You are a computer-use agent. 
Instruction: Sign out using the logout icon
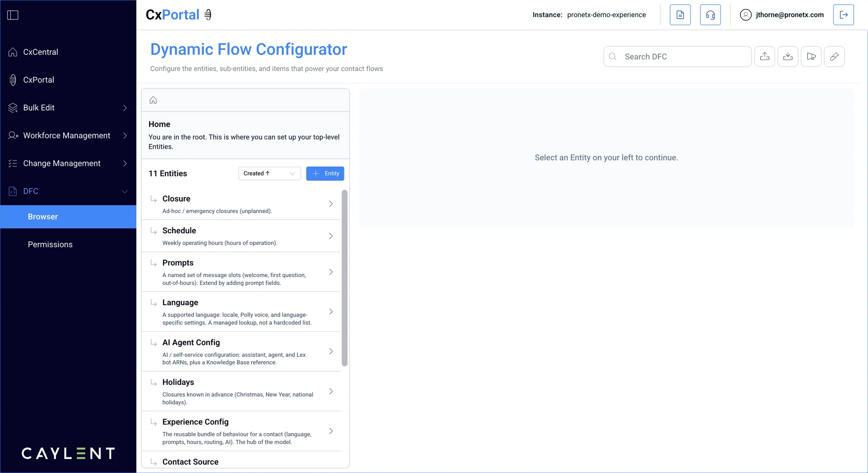[844, 15]
